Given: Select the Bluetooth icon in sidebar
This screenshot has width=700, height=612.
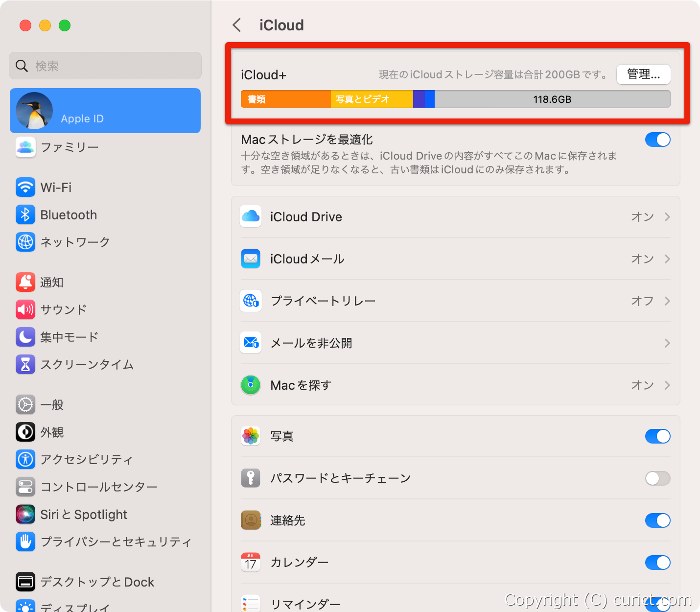Looking at the screenshot, I should click(x=25, y=214).
